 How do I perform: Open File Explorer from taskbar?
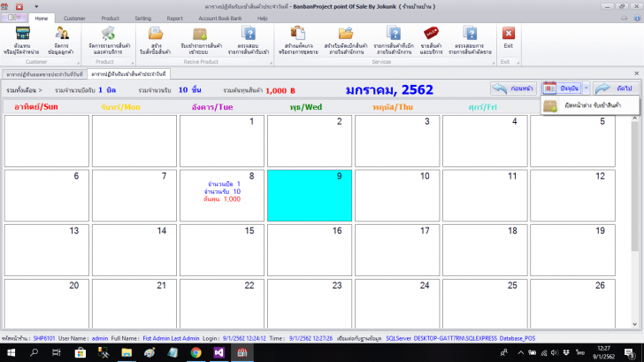tap(126, 352)
